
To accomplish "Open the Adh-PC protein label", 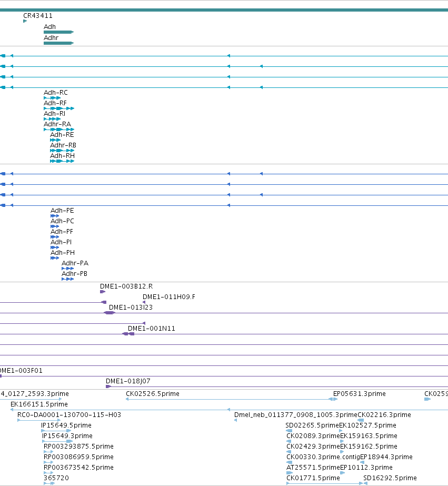I will (x=62, y=221).
